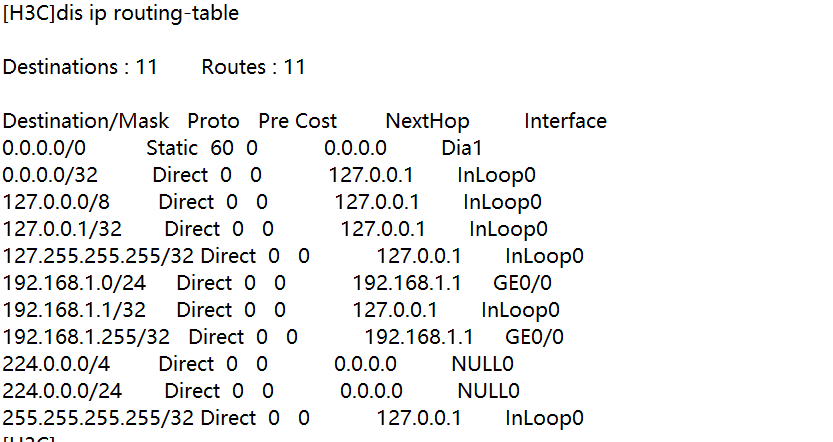Click the Static protocol entry
Screen dimensions: 833x442
click(x=172, y=149)
